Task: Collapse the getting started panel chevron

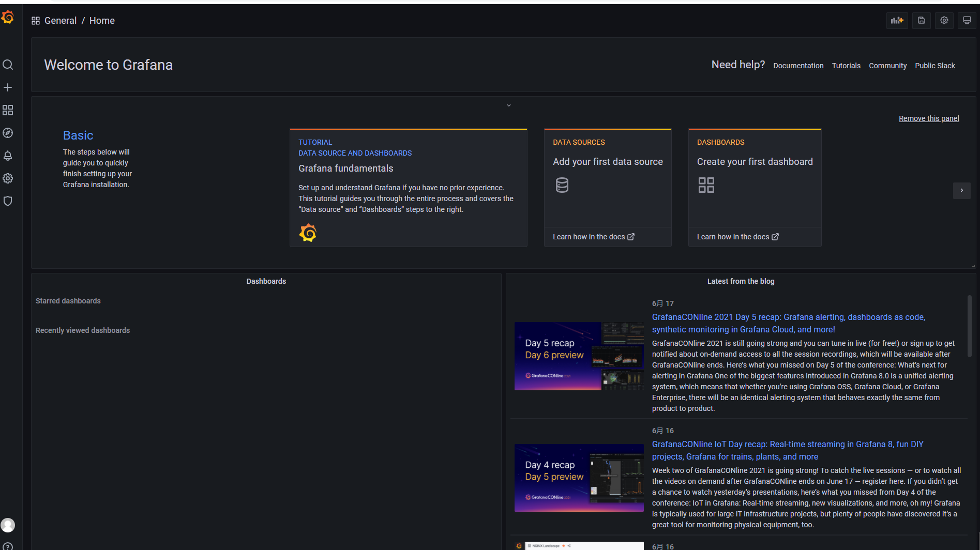Action: 509,105
